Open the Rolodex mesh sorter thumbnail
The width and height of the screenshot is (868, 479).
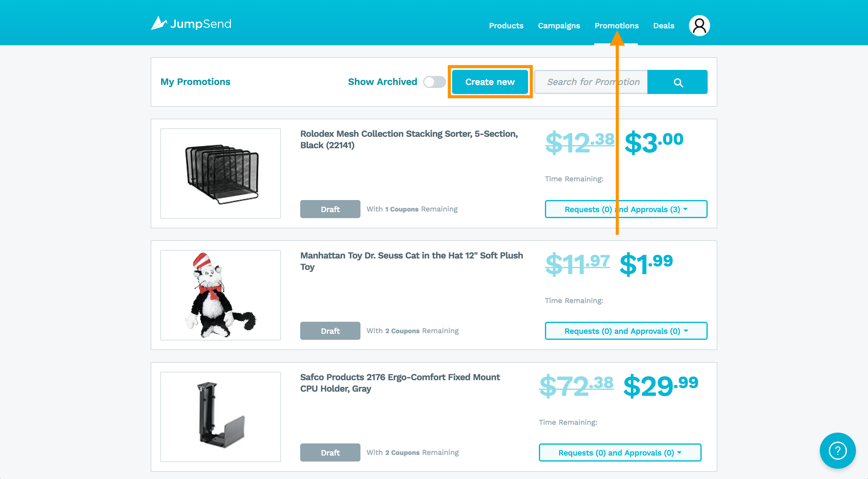[221, 174]
